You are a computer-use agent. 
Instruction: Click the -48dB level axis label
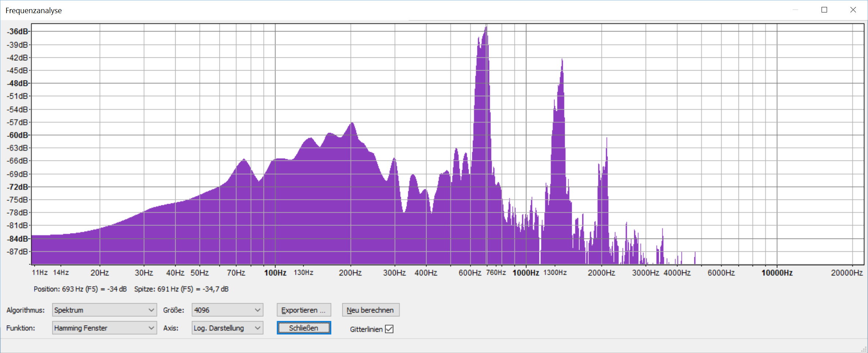click(18, 83)
